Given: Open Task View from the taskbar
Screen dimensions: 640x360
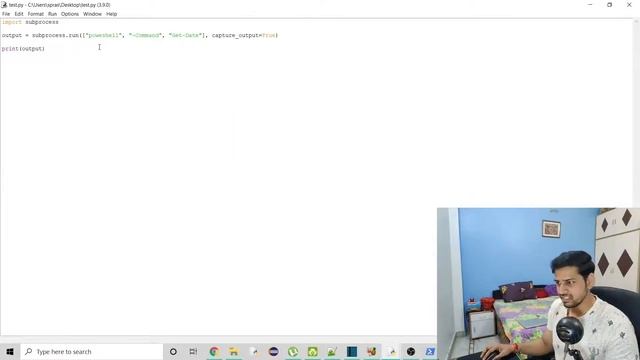Looking at the screenshot, I should (x=193, y=351).
